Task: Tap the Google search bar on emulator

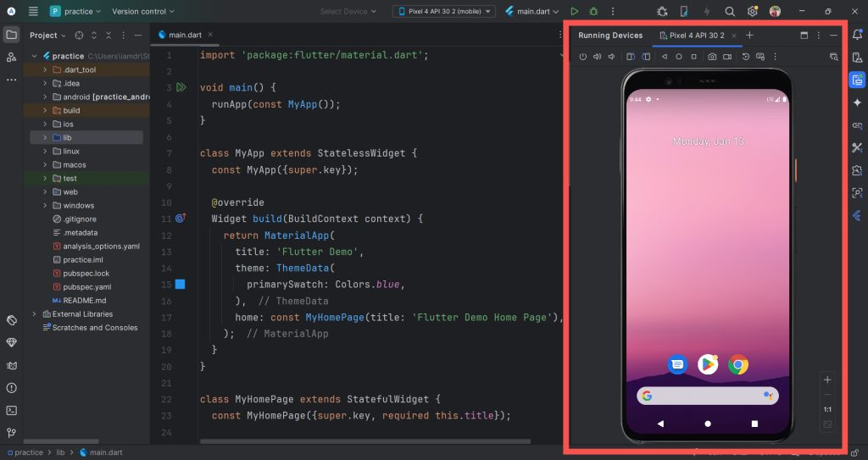Action: click(x=708, y=396)
